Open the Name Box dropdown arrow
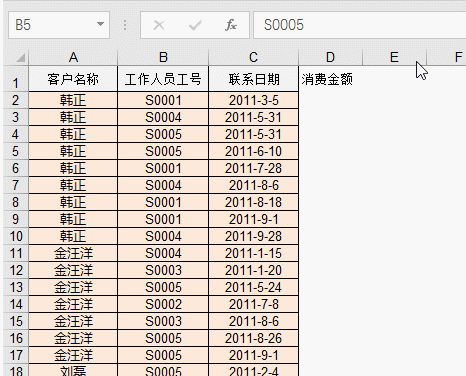The height and width of the screenshot is (376, 466). [100, 24]
